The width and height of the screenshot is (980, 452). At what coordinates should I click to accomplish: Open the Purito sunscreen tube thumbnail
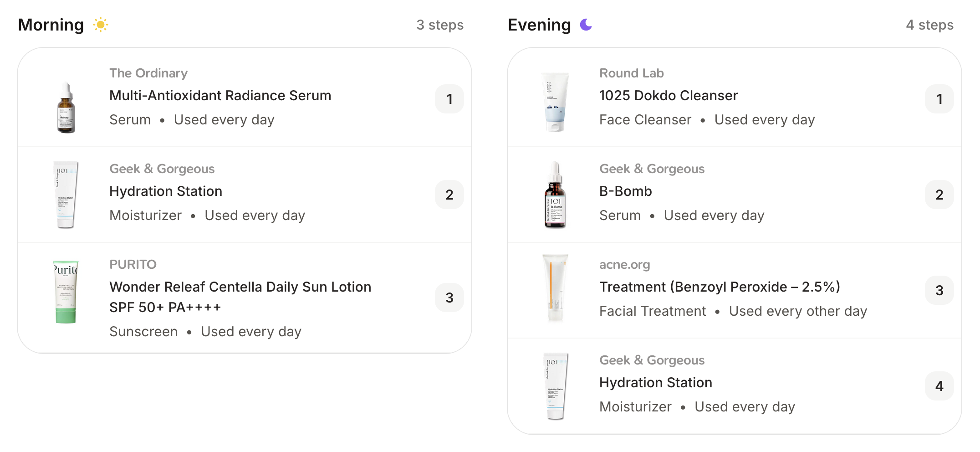pos(66,292)
